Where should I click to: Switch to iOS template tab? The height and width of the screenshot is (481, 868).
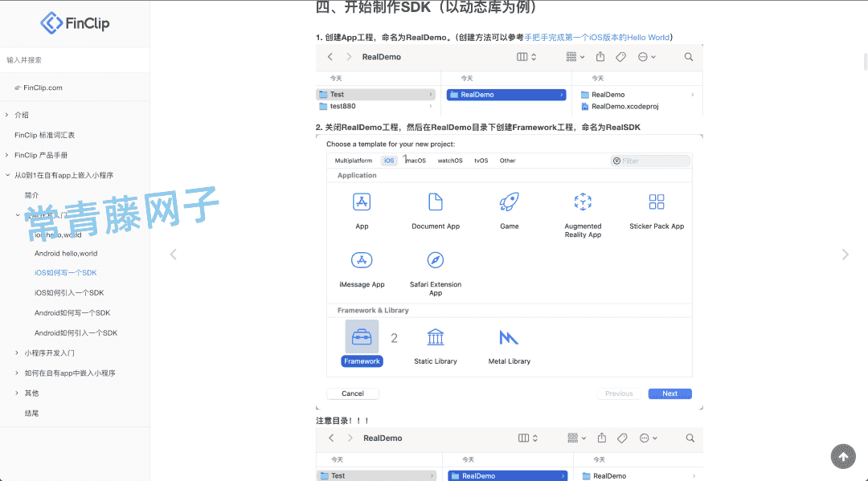(389, 161)
